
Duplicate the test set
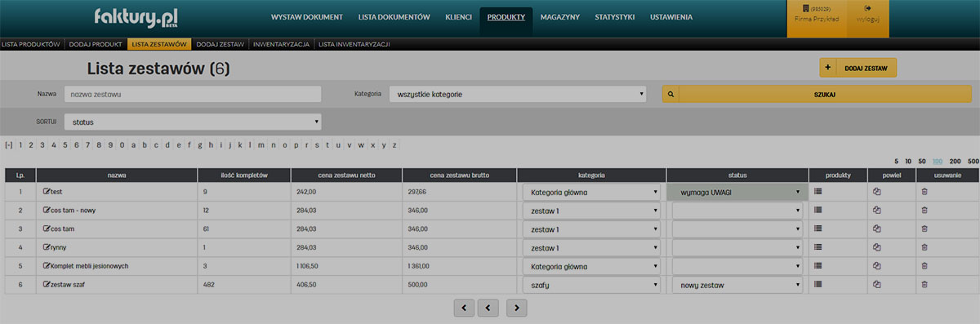(876, 192)
